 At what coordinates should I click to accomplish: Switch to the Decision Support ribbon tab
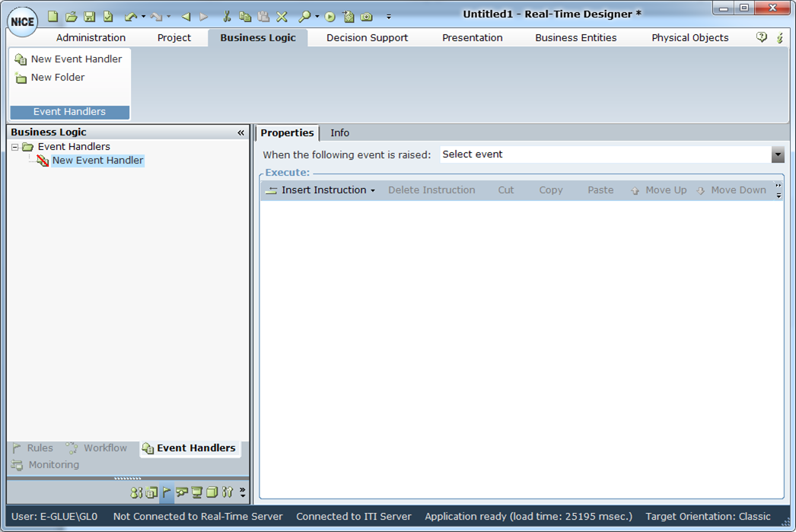pyautogui.click(x=367, y=37)
